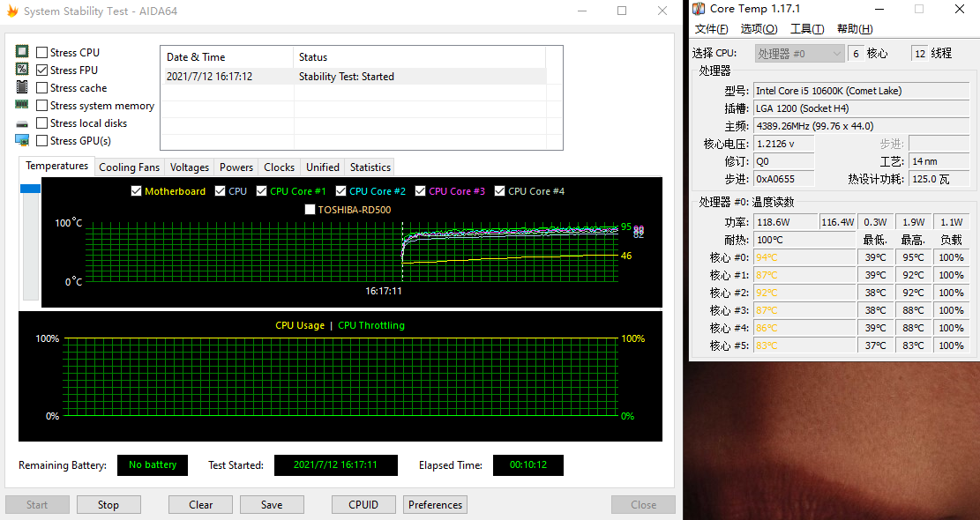Enable the Stress GPU(s) checkbox

click(x=41, y=140)
